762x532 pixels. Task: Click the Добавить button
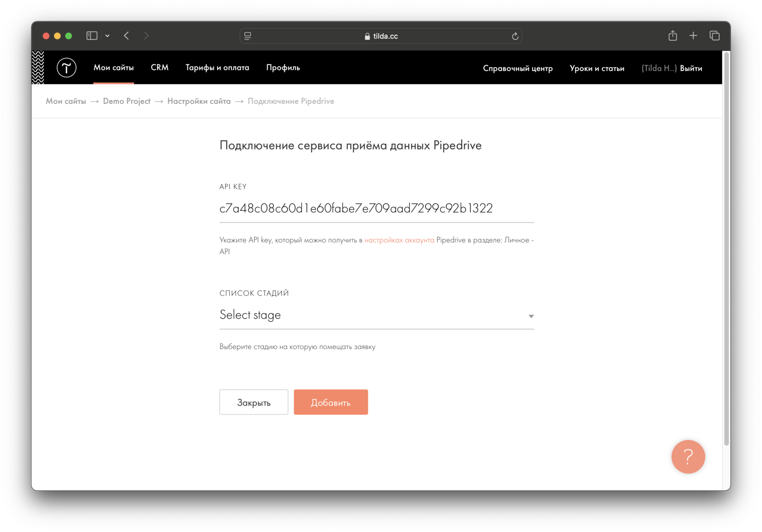pos(331,402)
